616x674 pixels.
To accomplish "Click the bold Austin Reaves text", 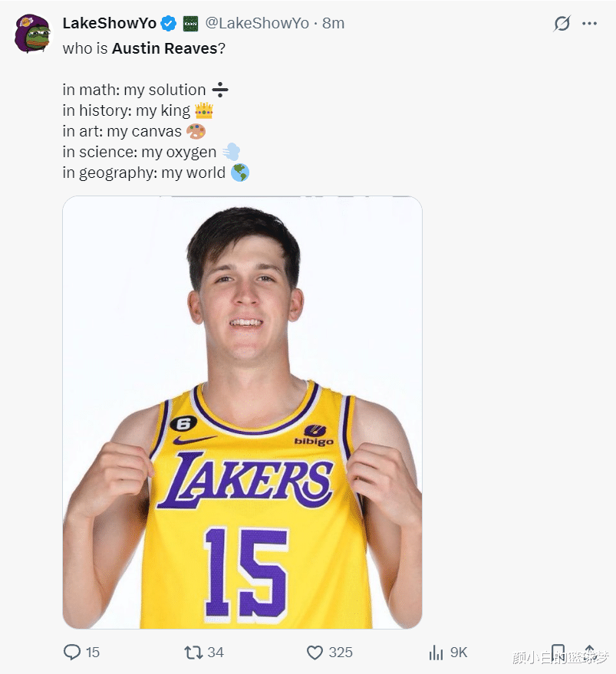I will 164,48.
